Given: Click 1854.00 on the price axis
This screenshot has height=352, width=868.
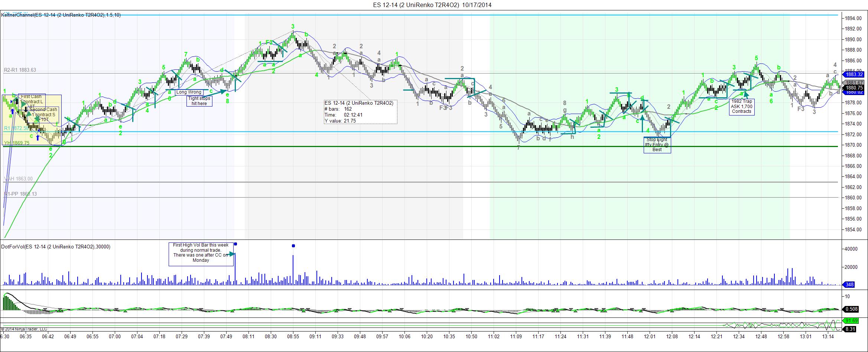Looking at the screenshot, I should [x=853, y=229].
